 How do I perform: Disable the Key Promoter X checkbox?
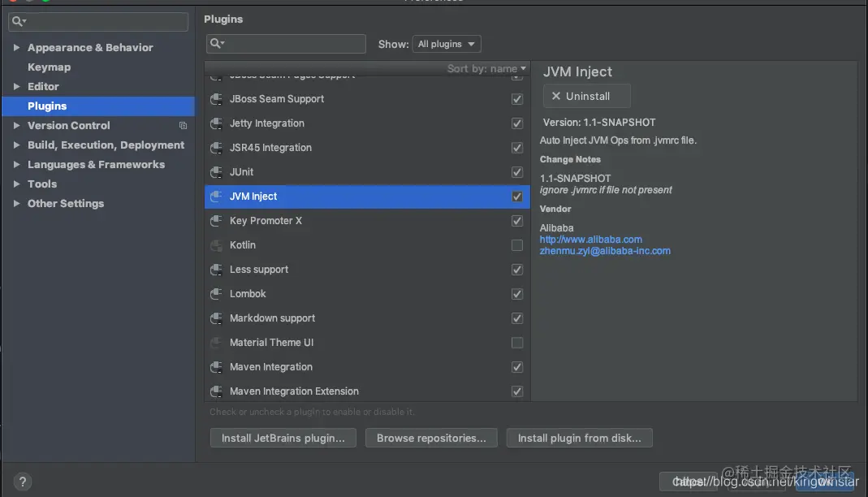(517, 221)
